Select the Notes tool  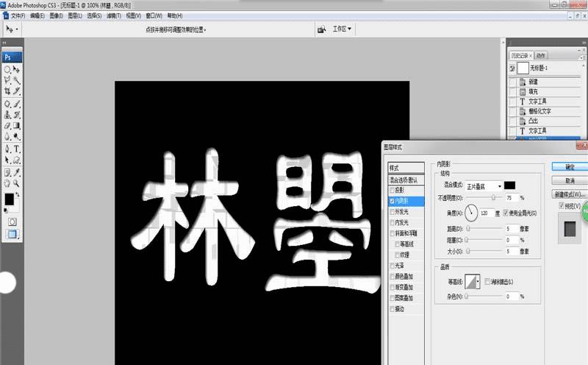[x=7, y=172]
